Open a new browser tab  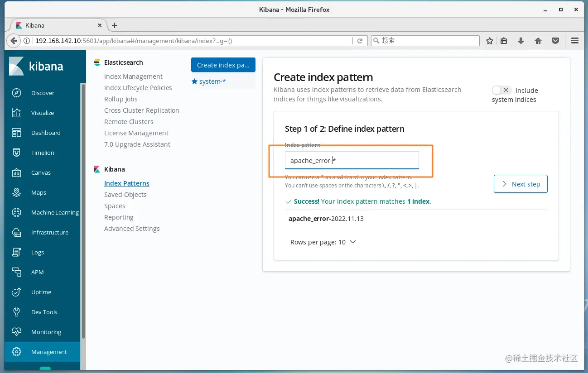(115, 25)
